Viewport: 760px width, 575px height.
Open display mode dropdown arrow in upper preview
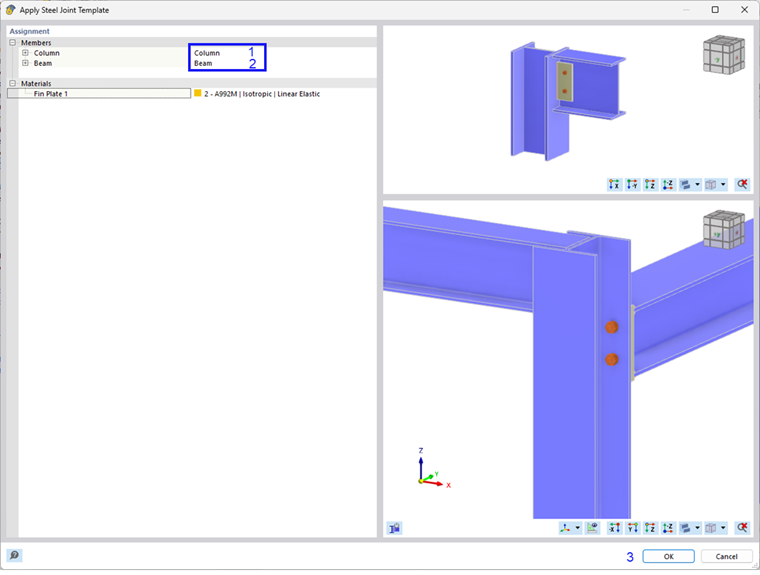(x=697, y=185)
